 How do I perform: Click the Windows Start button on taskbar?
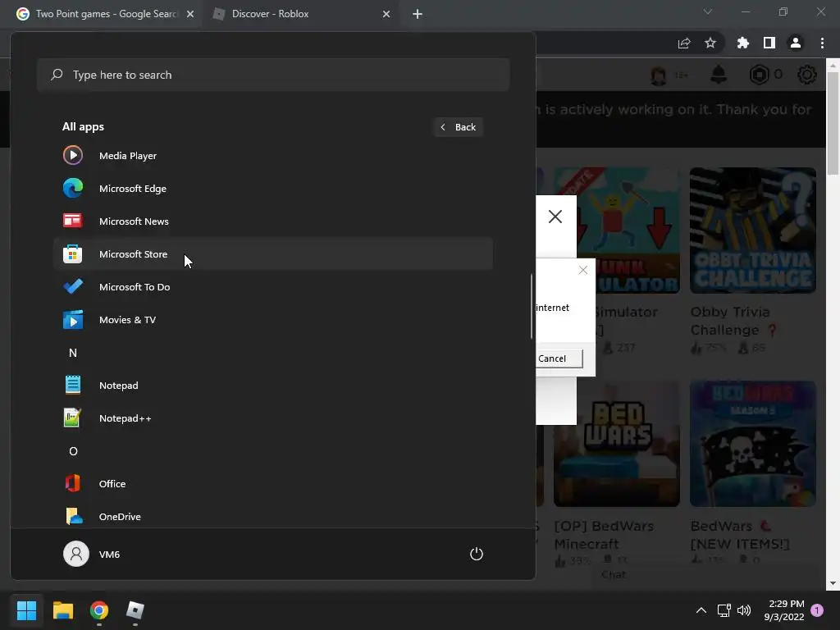[x=26, y=610]
